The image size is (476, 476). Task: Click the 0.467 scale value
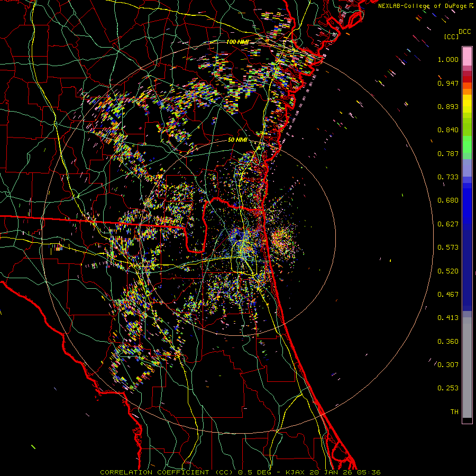(448, 295)
